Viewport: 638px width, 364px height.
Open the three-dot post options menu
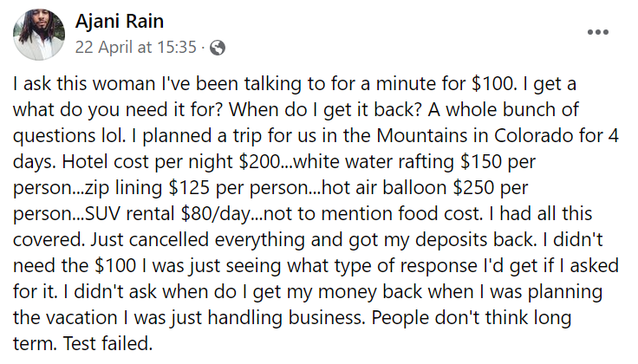click(x=598, y=32)
